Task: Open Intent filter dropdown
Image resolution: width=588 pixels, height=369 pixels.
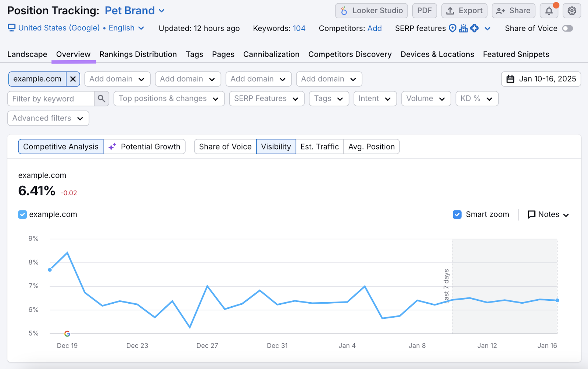Action: (x=375, y=99)
